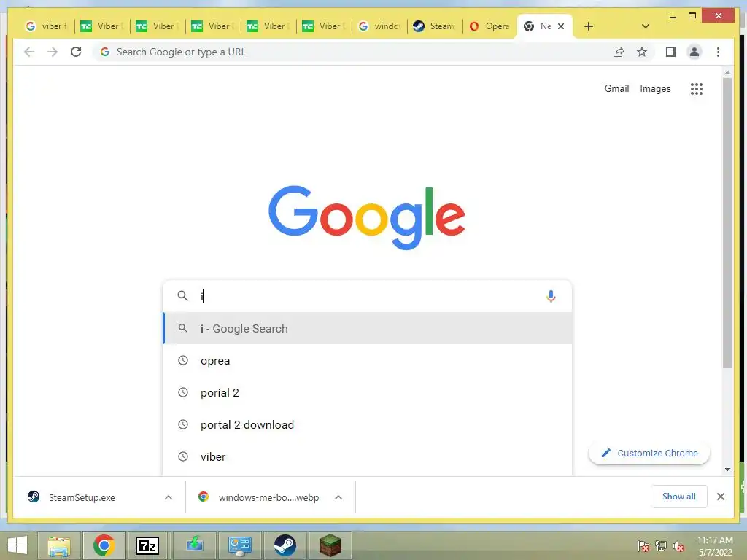Switch to the fifth Viber TC tab

(323, 26)
